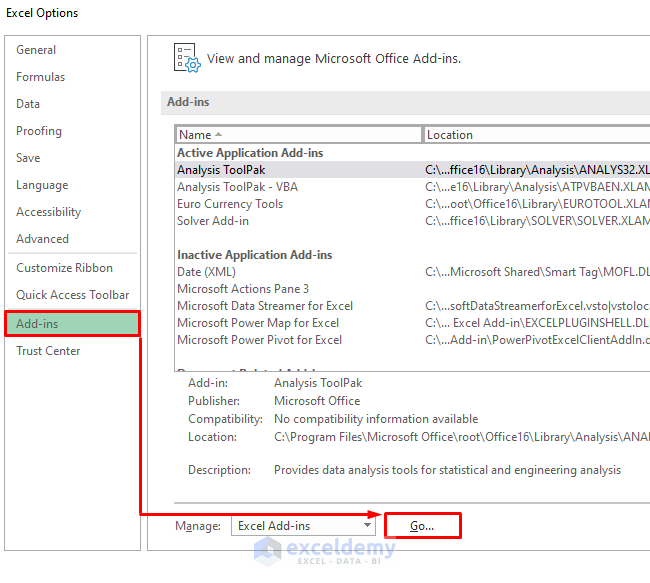Click the EUROTOOL.XLAM location path
Viewport: 650px width, 583px height.
[537, 204]
